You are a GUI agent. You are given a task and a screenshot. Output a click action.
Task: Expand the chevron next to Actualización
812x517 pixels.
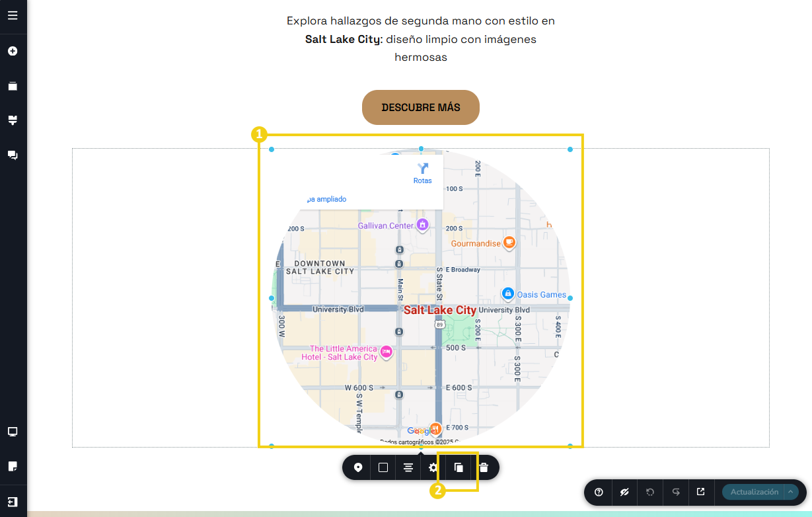(790, 492)
